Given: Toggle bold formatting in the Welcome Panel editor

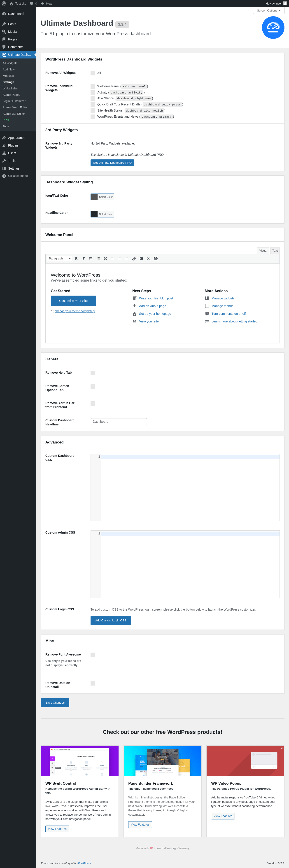Looking at the screenshot, I should [x=76, y=259].
